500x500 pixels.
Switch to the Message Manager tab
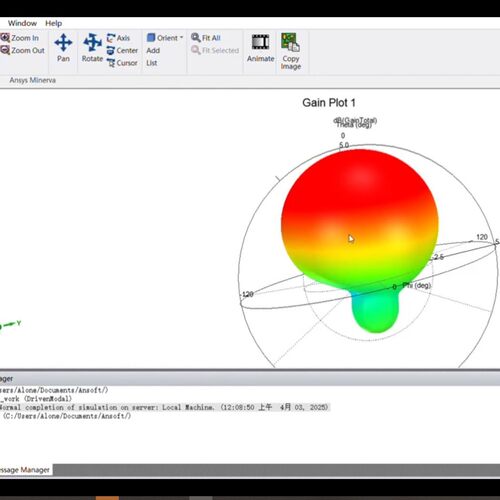25,470
